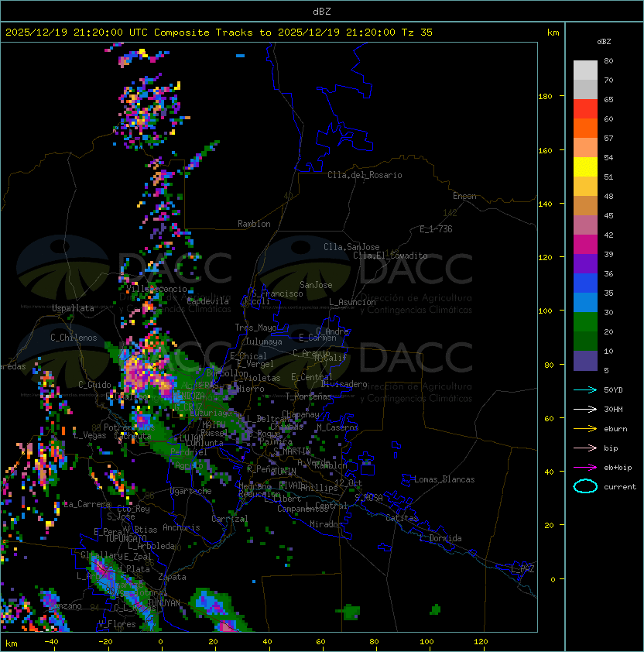Click the 'C_Guido' map label

tap(94, 385)
